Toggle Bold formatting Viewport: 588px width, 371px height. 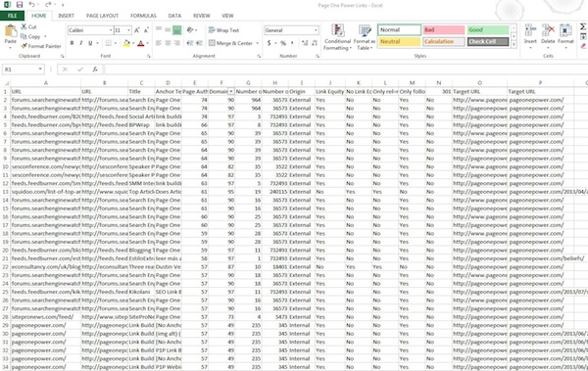click(x=72, y=43)
